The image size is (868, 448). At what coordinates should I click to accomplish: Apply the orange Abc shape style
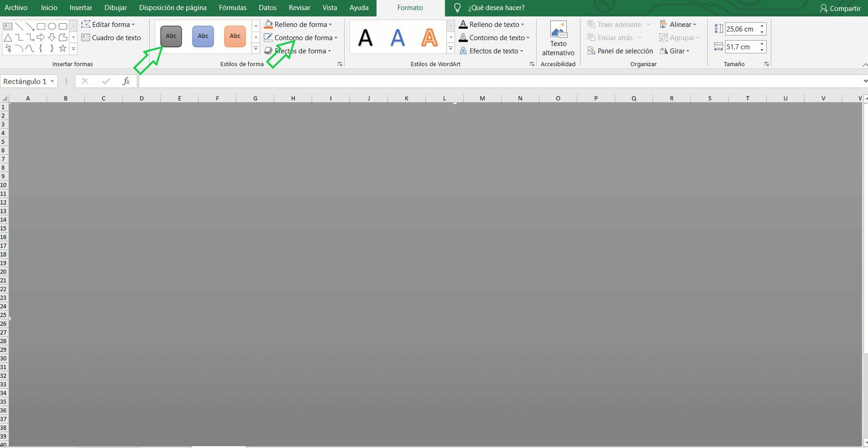(235, 36)
